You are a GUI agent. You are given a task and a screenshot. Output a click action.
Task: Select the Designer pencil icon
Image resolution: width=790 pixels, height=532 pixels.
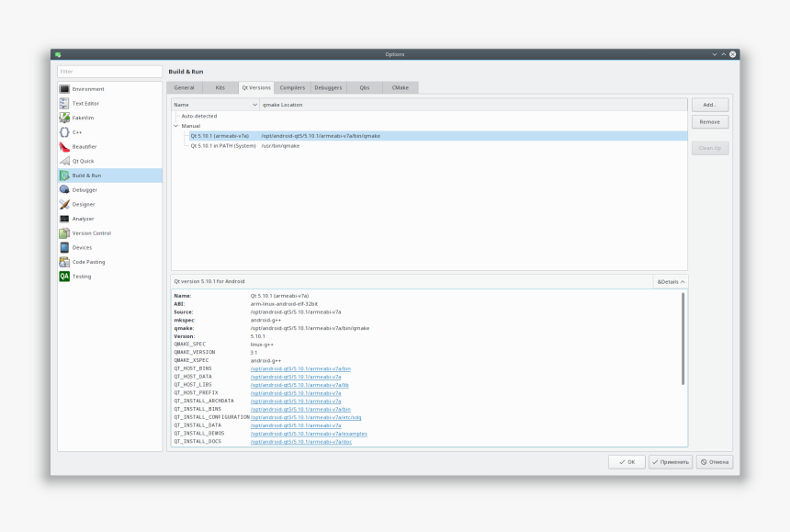tap(64, 204)
